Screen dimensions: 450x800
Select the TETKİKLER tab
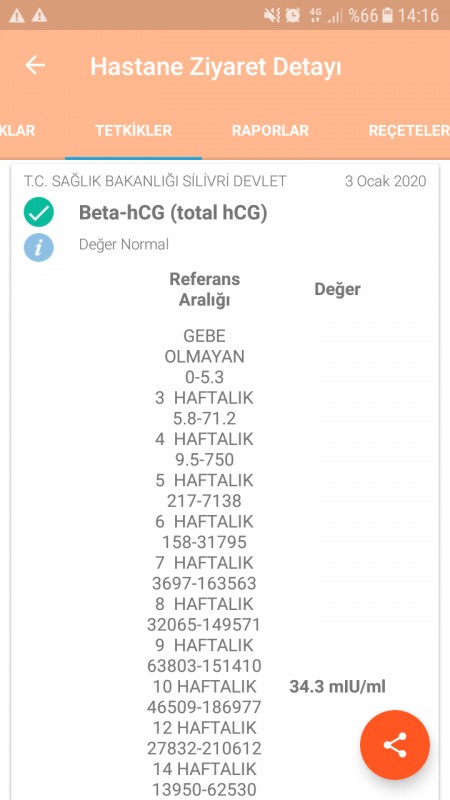(133, 131)
